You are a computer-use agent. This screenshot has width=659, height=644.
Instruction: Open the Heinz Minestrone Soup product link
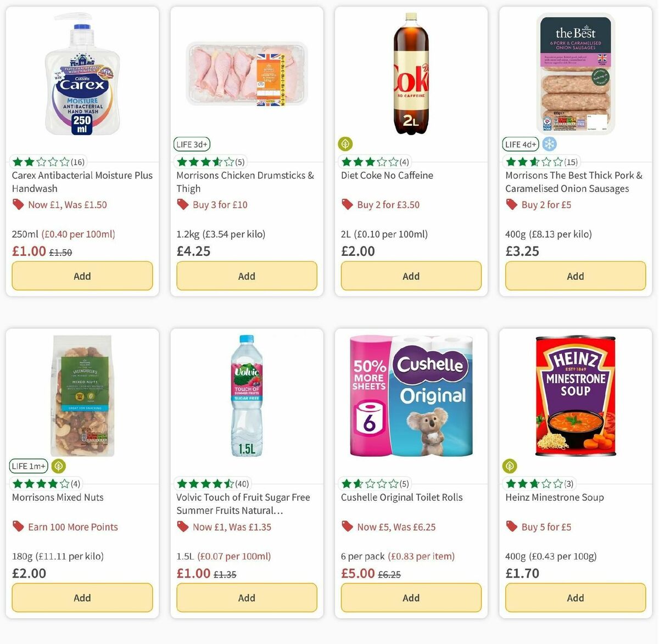click(554, 497)
